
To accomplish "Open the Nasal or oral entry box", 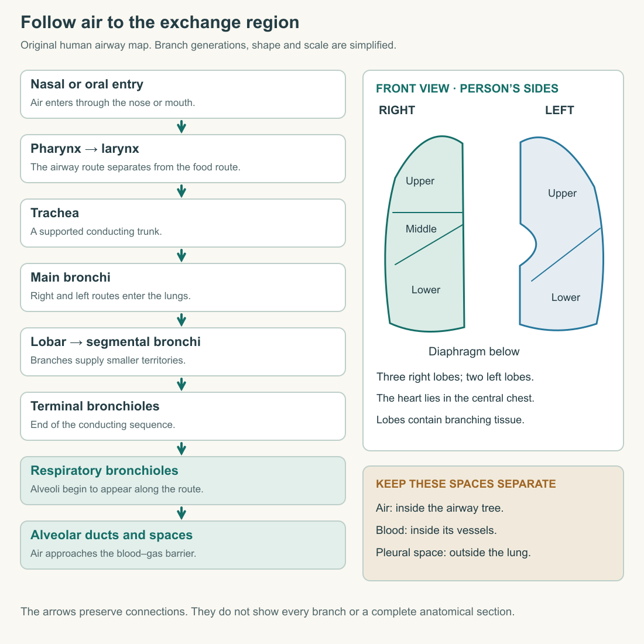I will 183,94.
